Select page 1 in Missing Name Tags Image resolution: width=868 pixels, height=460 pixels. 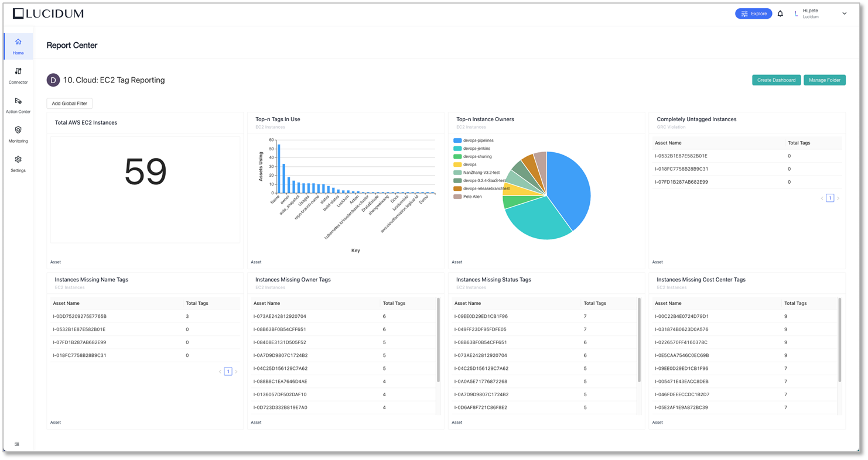point(228,372)
